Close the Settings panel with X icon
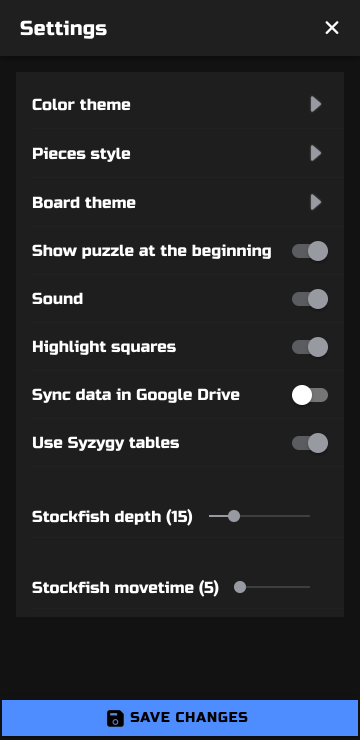Screen dimensions: 360x740 coord(332,28)
